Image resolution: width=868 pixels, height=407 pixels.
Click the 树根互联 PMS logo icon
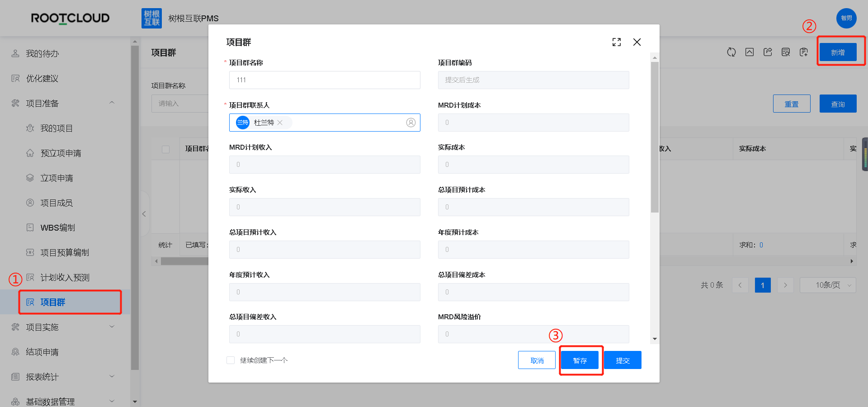pos(151,18)
